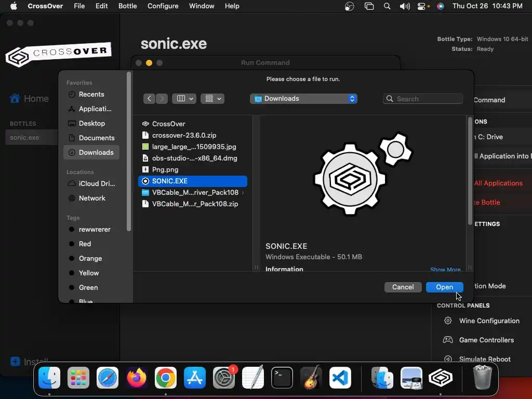Open Apple menu

pyautogui.click(x=14, y=6)
